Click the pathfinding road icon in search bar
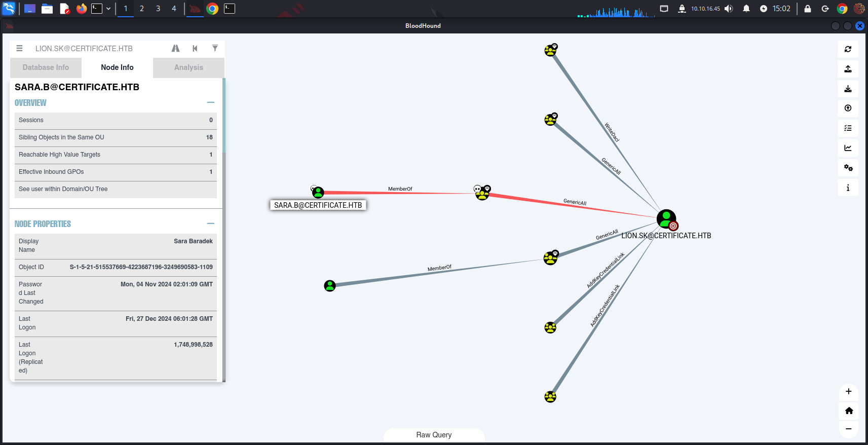 [175, 49]
